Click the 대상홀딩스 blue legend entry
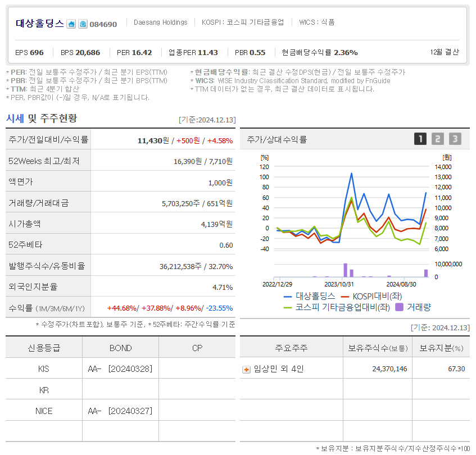This screenshot has height=455, width=476. (x=309, y=296)
